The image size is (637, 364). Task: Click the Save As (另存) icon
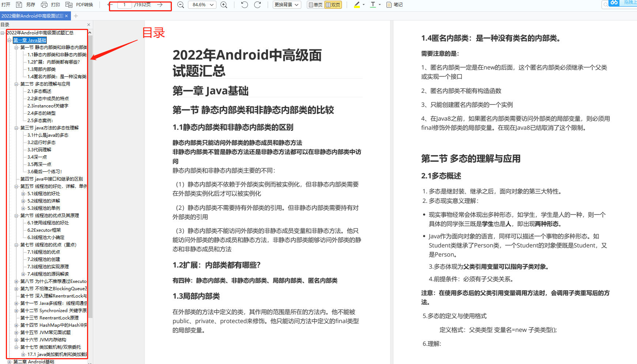19,5
